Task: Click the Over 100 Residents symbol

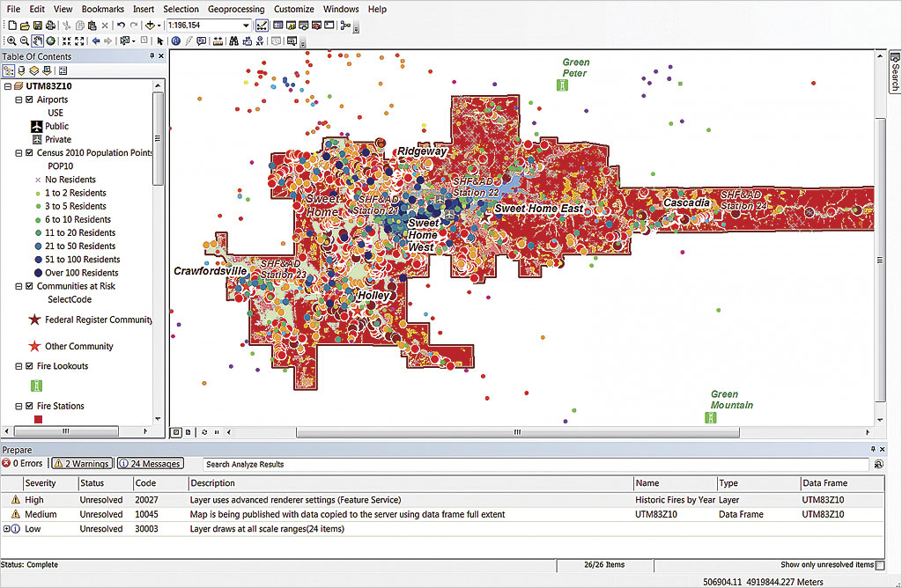Action: (38, 273)
